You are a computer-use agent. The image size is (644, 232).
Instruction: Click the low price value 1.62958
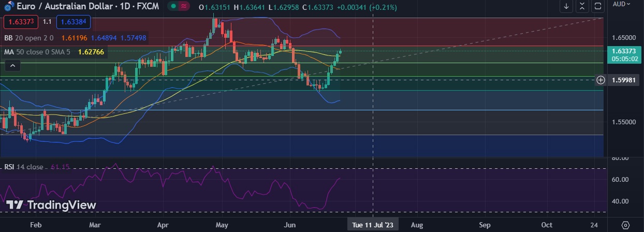(x=287, y=7)
